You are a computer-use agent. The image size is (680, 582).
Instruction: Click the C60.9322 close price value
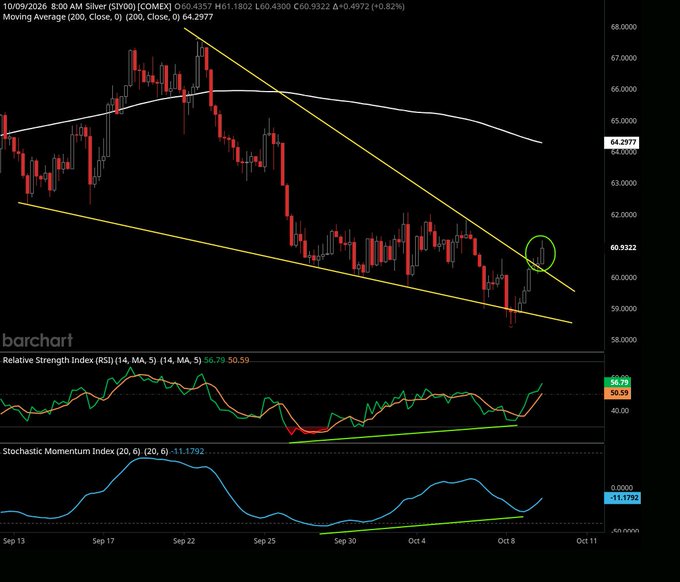tap(312, 7)
